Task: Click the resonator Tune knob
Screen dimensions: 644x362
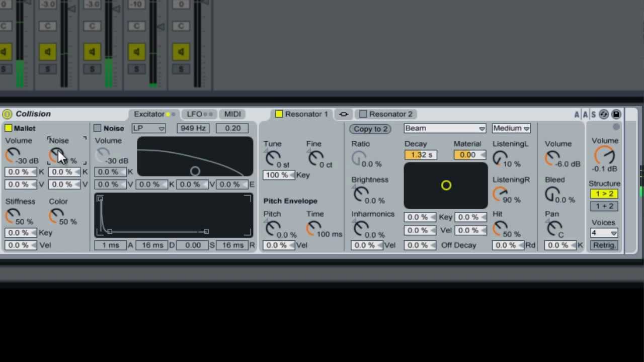Action: 272,159
